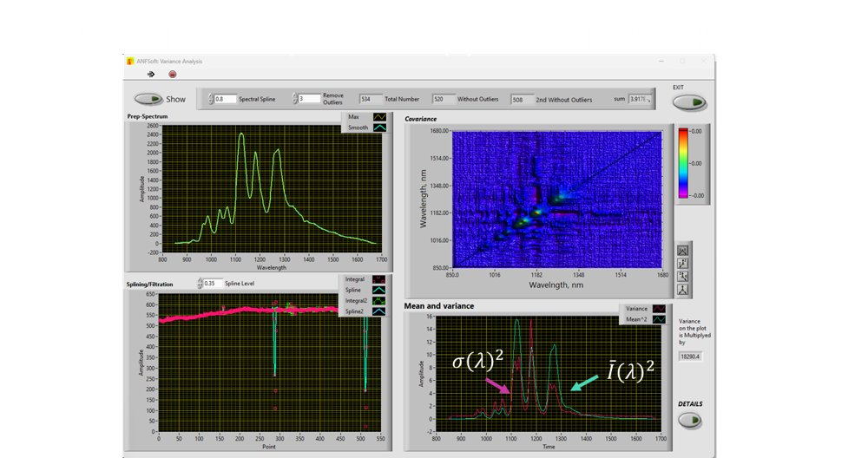Click the 1680.00 covariance y-axis value
The width and height of the screenshot is (868, 458).
[439, 131]
